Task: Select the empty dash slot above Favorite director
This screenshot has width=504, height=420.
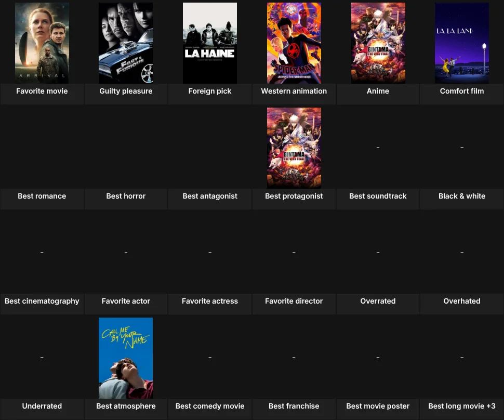Action: coord(294,253)
